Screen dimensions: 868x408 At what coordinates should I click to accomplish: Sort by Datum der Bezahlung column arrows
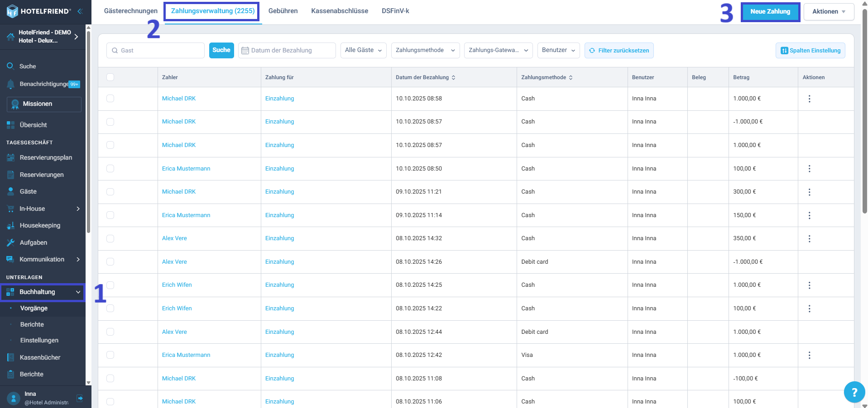coord(453,77)
